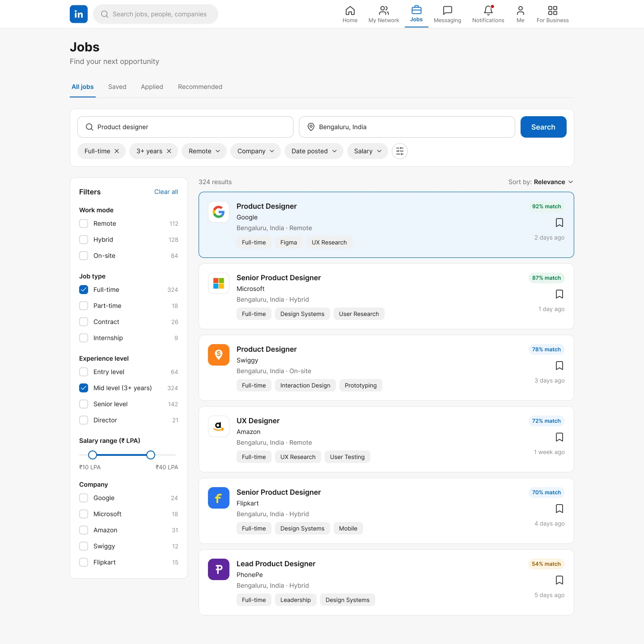Open the For Business grid icon
Viewport: 644px width, 644px height.
pos(553,10)
